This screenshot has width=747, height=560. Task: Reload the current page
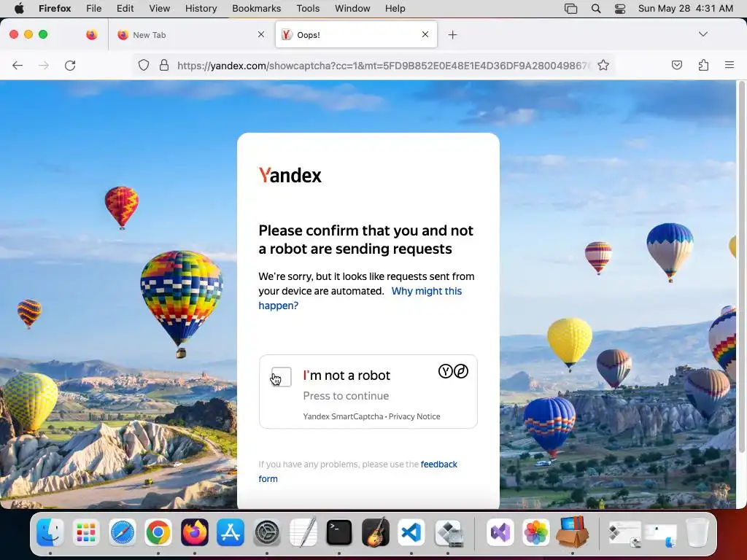70,65
